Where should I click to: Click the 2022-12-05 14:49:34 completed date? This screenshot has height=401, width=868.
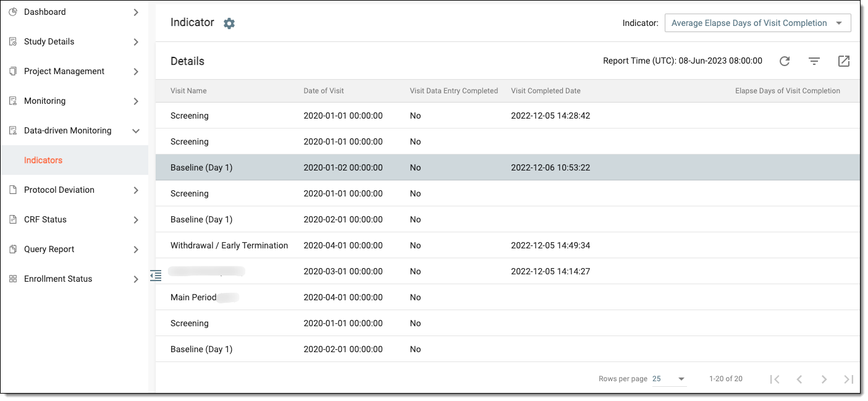[x=550, y=245]
